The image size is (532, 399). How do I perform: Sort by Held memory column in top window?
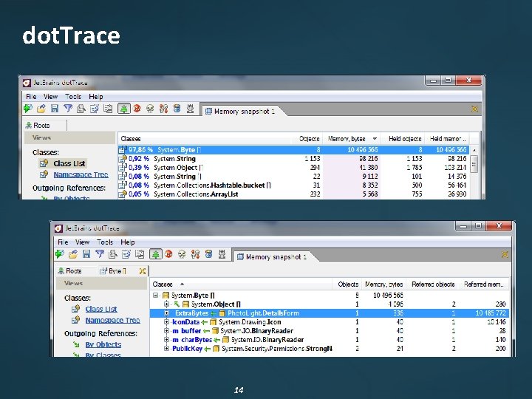coord(447,138)
